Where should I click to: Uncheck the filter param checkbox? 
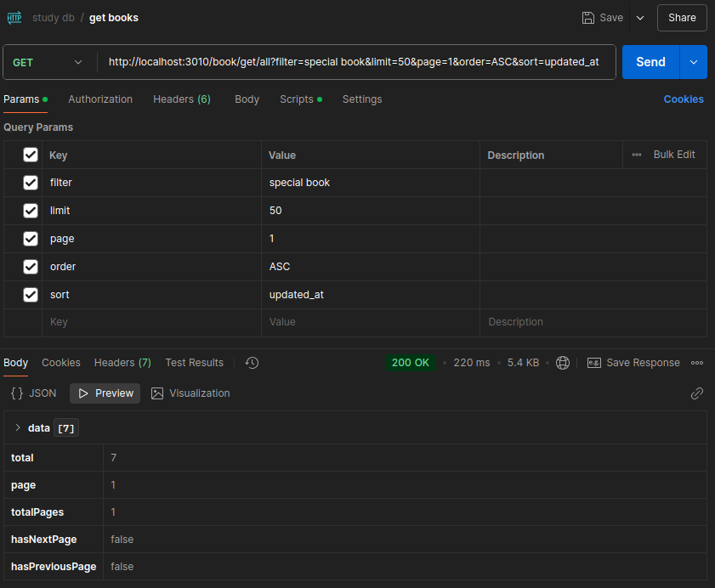pyautogui.click(x=31, y=183)
